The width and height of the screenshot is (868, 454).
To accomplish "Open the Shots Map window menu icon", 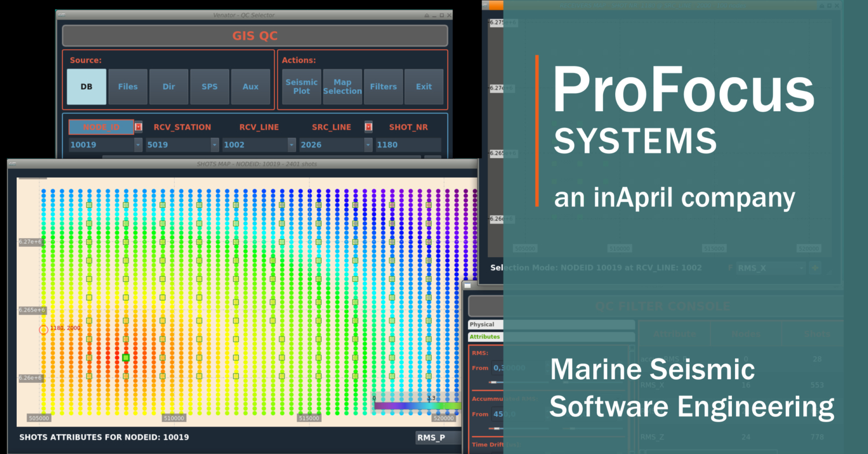I will coord(12,164).
